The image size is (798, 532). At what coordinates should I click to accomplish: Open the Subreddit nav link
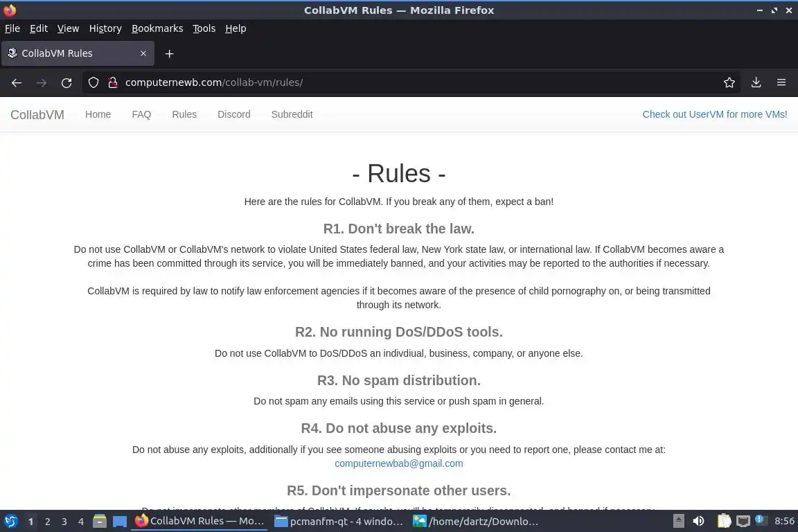292,114
